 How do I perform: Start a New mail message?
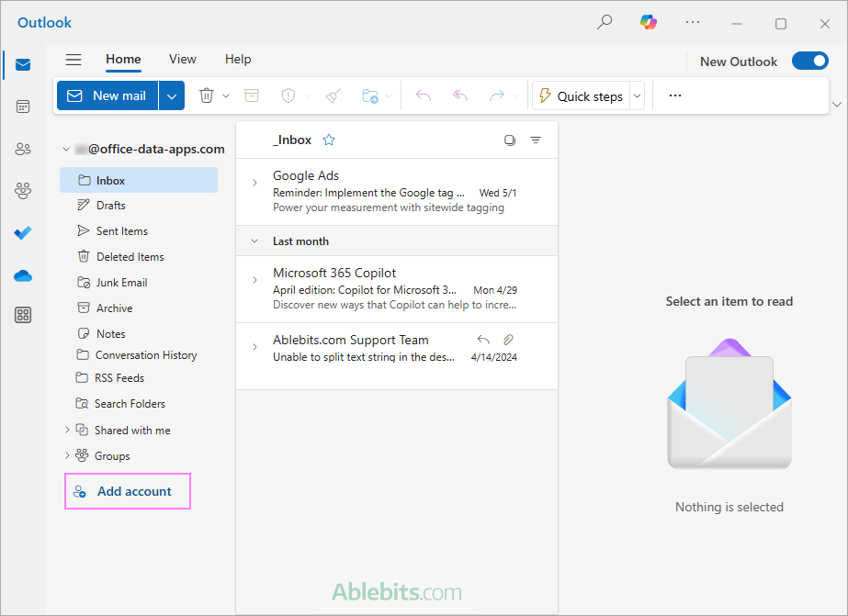(x=107, y=95)
